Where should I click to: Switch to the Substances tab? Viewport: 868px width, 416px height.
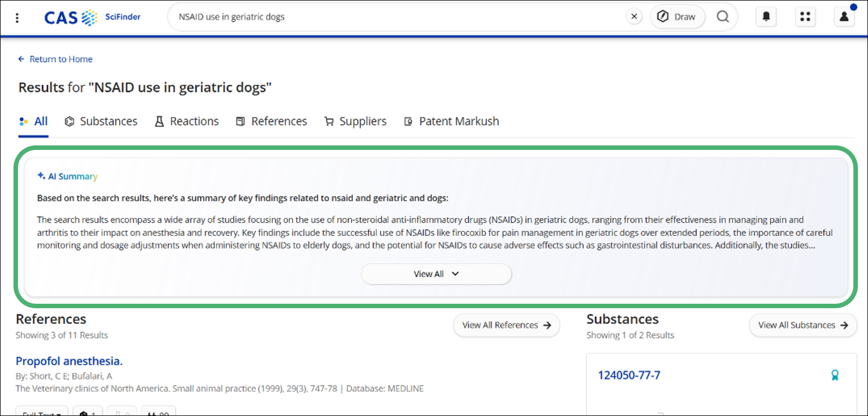coord(101,121)
